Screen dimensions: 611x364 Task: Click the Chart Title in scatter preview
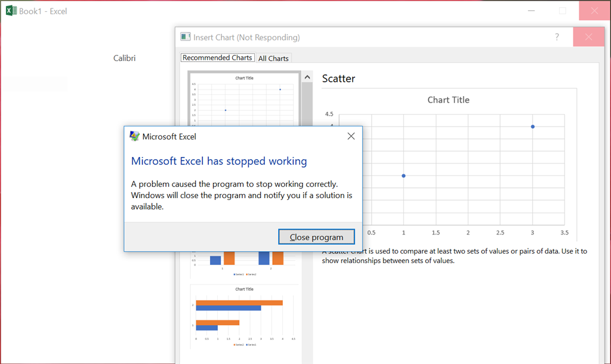[x=448, y=100]
